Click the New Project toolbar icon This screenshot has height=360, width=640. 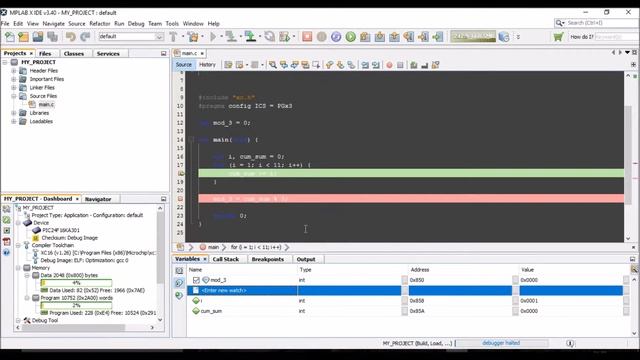[23, 37]
